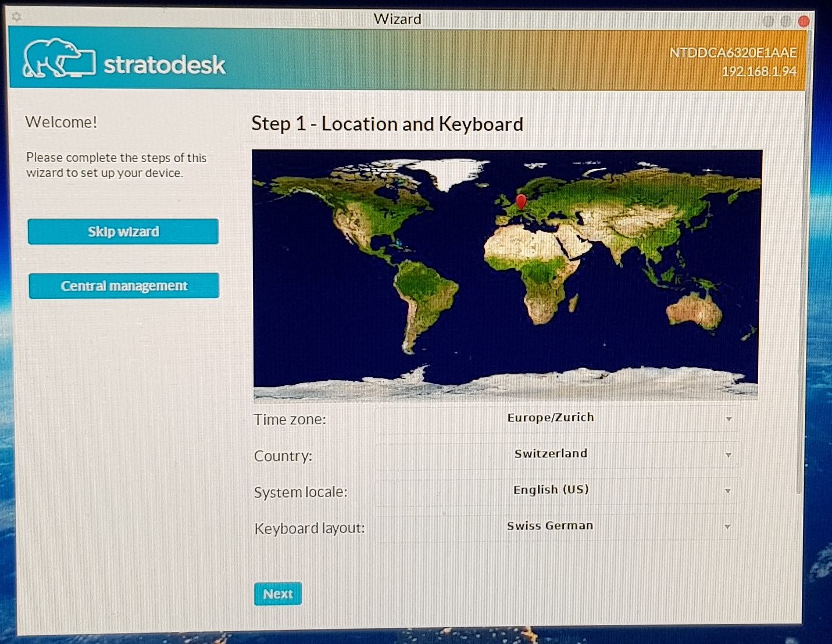Click the device name NTDDCA6320E1AAE
Viewport: 832px width, 644px height.
tap(734, 53)
